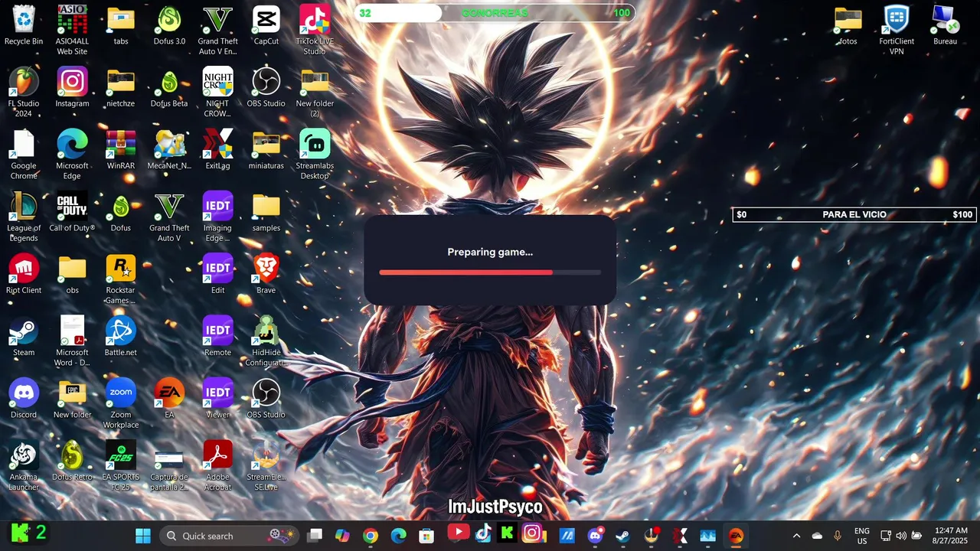
Task: Open Chrome from the taskbar
Action: pyautogui.click(x=371, y=536)
